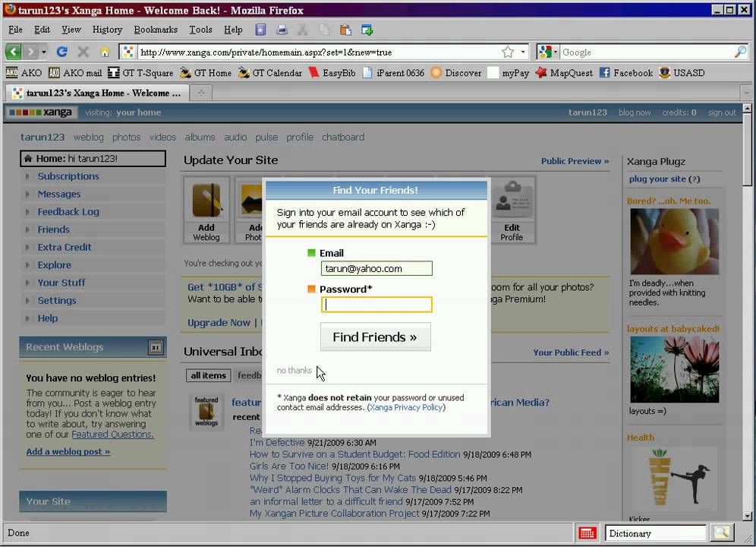This screenshot has width=756, height=547.
Task: Click the dictionary lookup search icon
Action: 721,533
